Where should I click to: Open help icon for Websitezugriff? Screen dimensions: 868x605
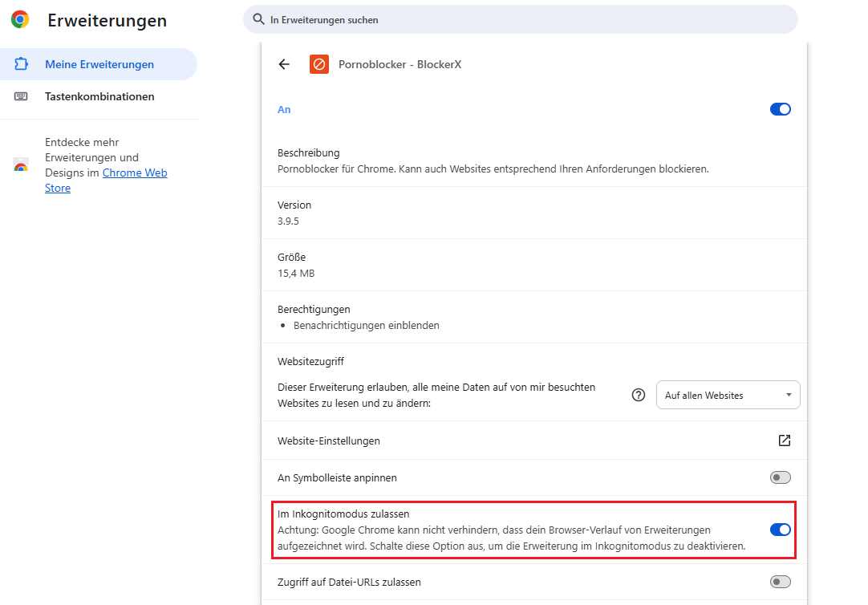[639, 395]
